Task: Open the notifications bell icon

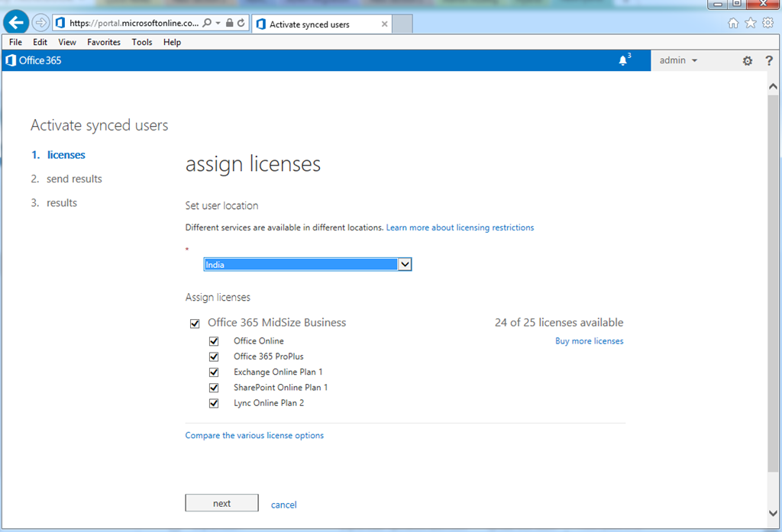Action: tap(623, 60)
